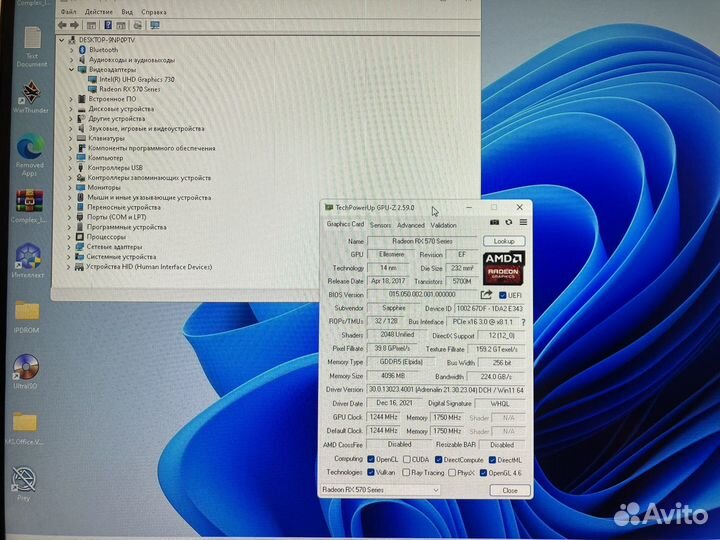The width and height of the screenshot is (720, 540).
Task: Expand the Bluetooth node
Action: (72, 50)
